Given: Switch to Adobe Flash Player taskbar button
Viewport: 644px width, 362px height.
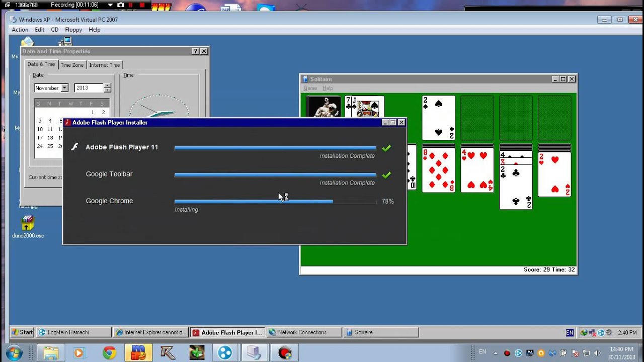Looking at the screenshot, I should click(228, 332).
